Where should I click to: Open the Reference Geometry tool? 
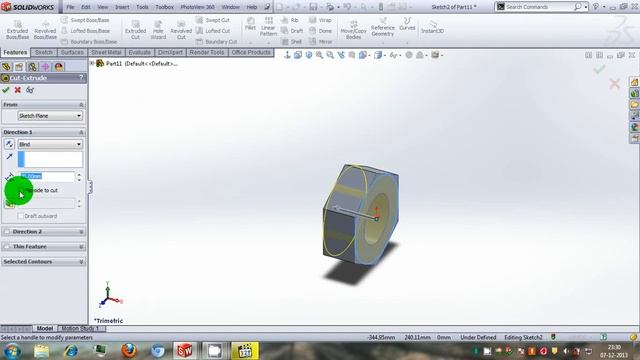(x=382, y=27)
